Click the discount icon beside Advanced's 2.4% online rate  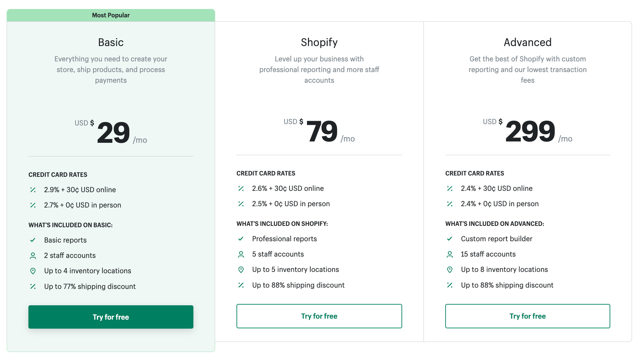[x=450, y=188]
